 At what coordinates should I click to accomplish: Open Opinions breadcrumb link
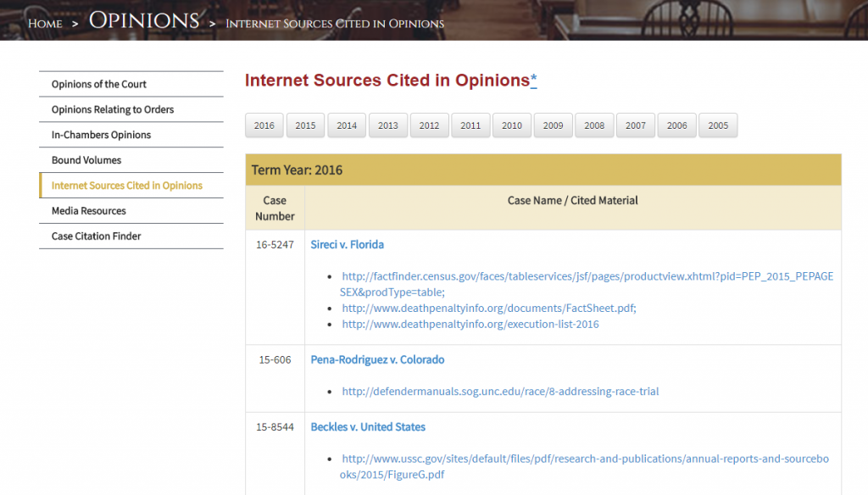[x=144, y=21]
